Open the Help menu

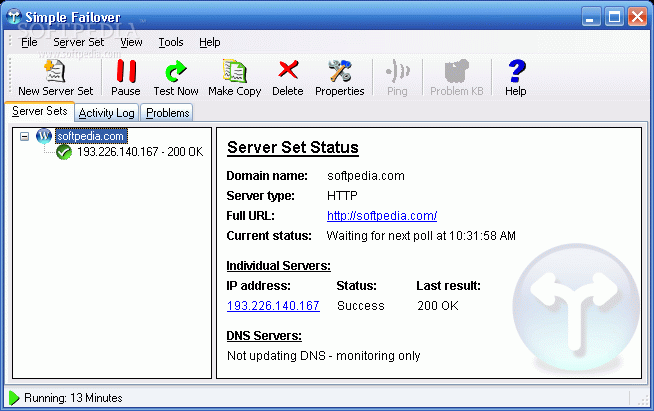[x=210, y=42]
